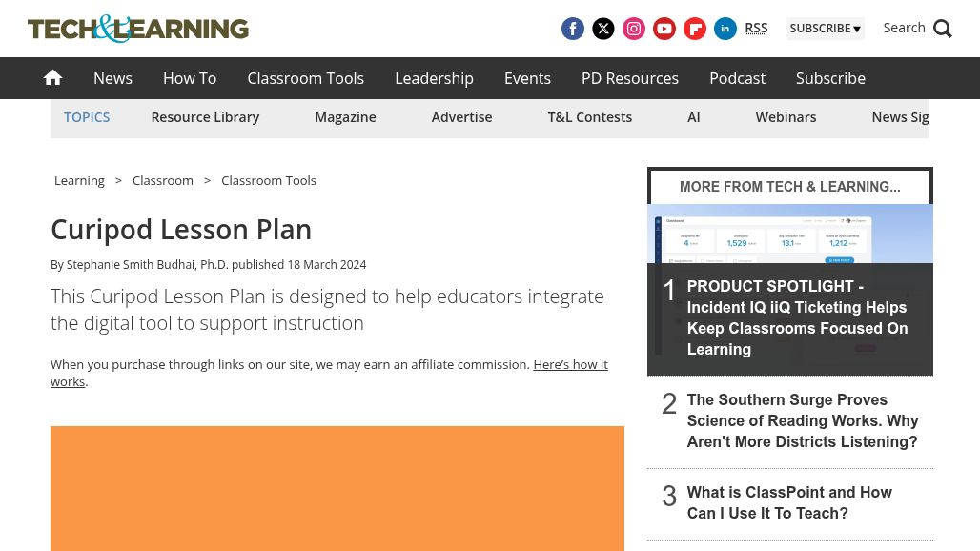Image resolution: width=980 pixels, height=551 pixels.
Task: Click the published 18 March 2024 date
Action: (x=298, y=264)
